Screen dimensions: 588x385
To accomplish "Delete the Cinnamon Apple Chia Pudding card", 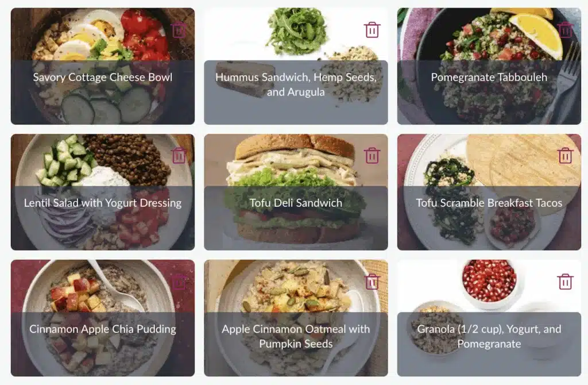I will pos(179,282).
